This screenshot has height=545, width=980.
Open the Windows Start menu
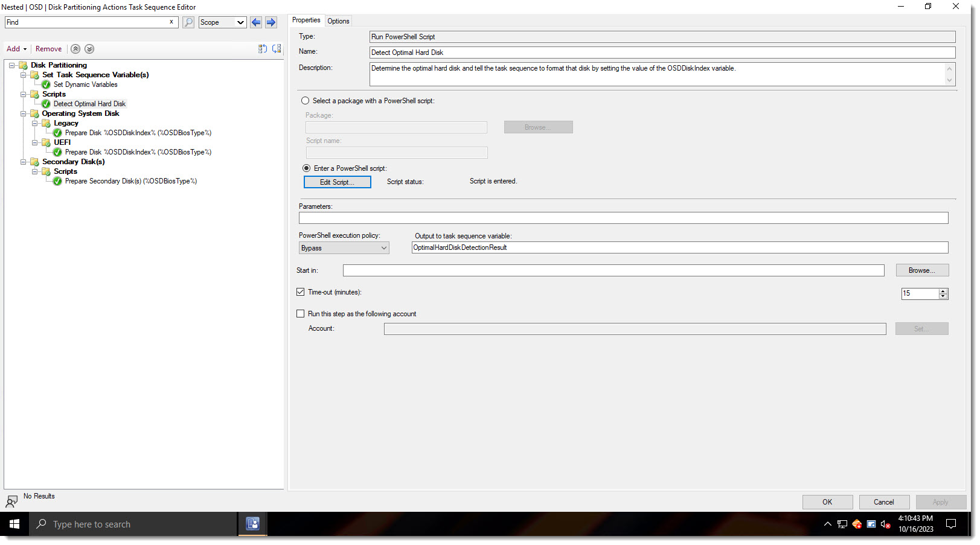pos(14,524)
